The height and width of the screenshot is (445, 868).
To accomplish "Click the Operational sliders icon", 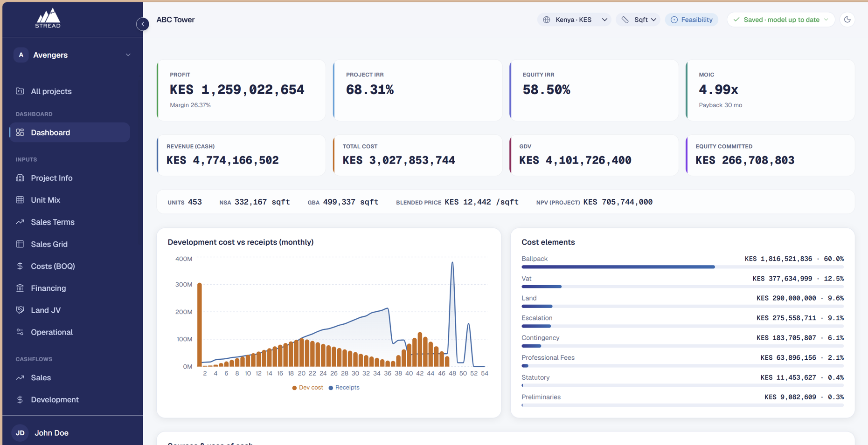I will (20, 332).
